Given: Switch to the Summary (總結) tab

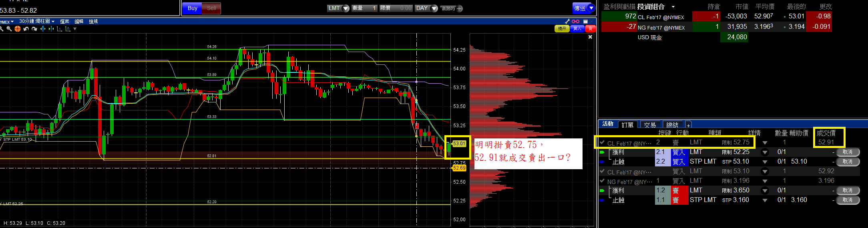Looking at the screenshot, I should pyautogui.click(x=673, y=125).
